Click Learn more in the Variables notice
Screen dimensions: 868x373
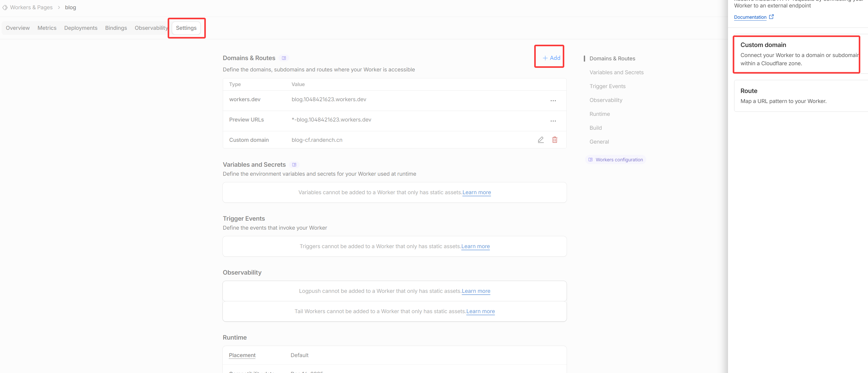tap(476, 192)
